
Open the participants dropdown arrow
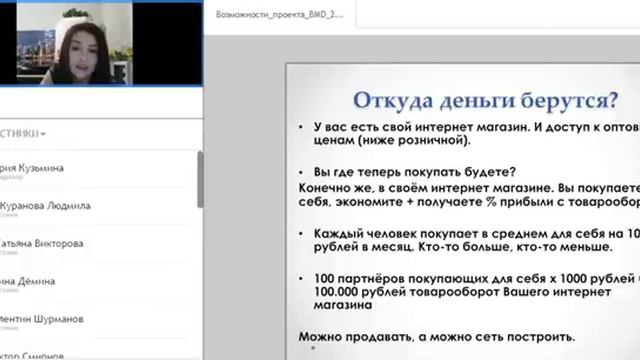43,134
